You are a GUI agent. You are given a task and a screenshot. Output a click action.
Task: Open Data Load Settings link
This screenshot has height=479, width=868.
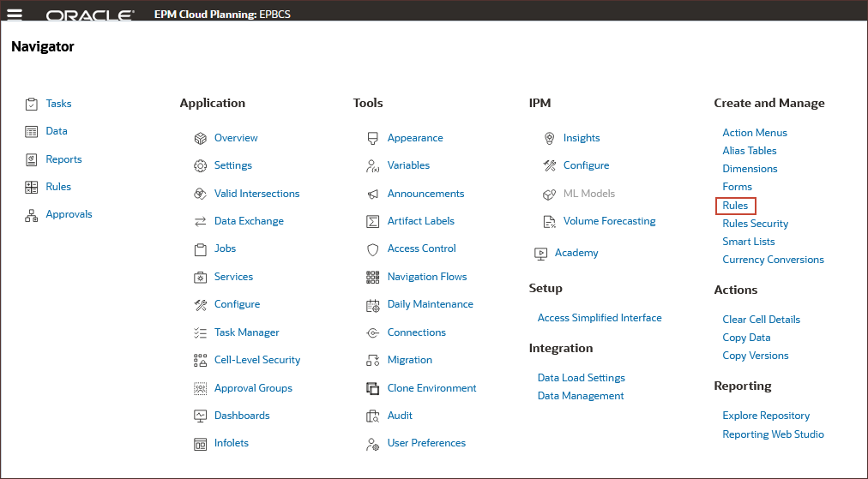pos(582,378)
